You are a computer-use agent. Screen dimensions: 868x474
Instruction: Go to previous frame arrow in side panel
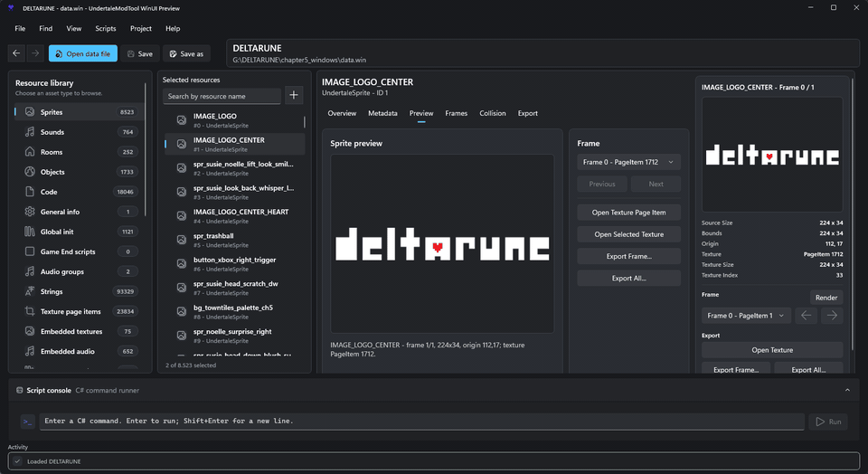[x=806, y=316]
